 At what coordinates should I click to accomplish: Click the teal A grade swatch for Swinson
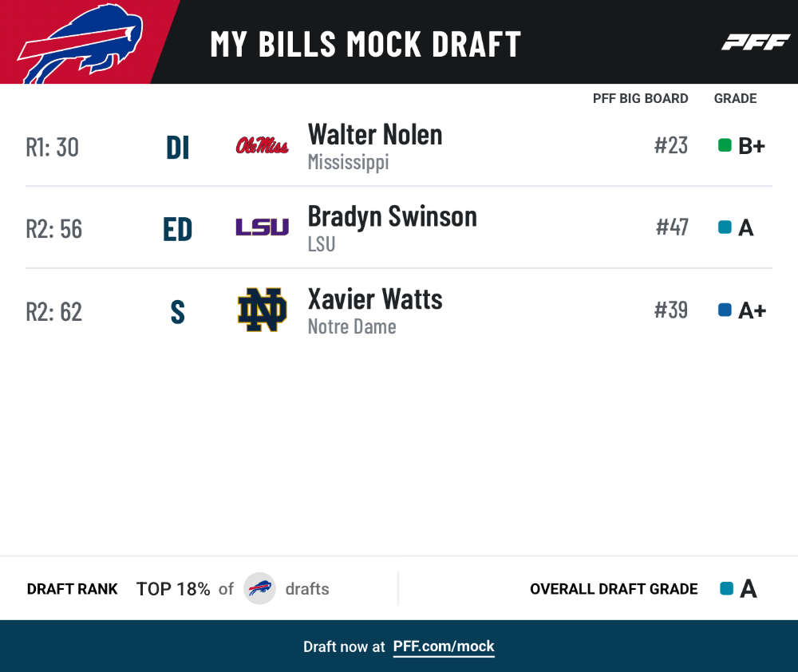[725, 227]
